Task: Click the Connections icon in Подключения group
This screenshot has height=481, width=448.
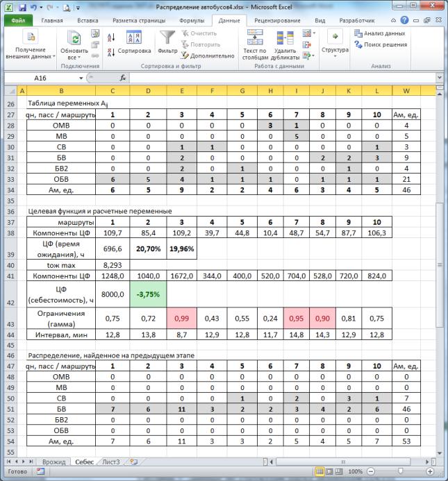Action: (95, 33)
